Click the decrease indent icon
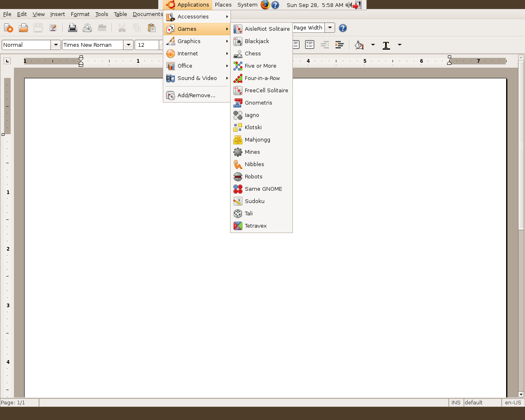The image size is (525, 420). pos(325,45)
